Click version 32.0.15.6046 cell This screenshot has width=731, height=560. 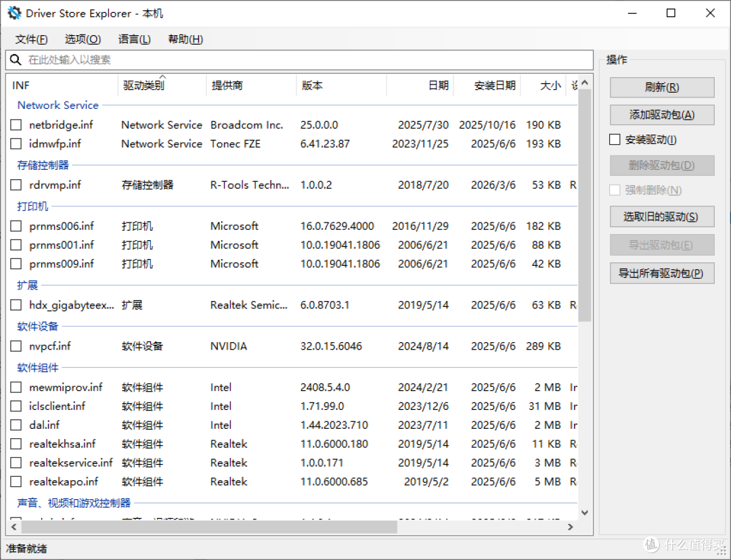(x=331, y=346)
